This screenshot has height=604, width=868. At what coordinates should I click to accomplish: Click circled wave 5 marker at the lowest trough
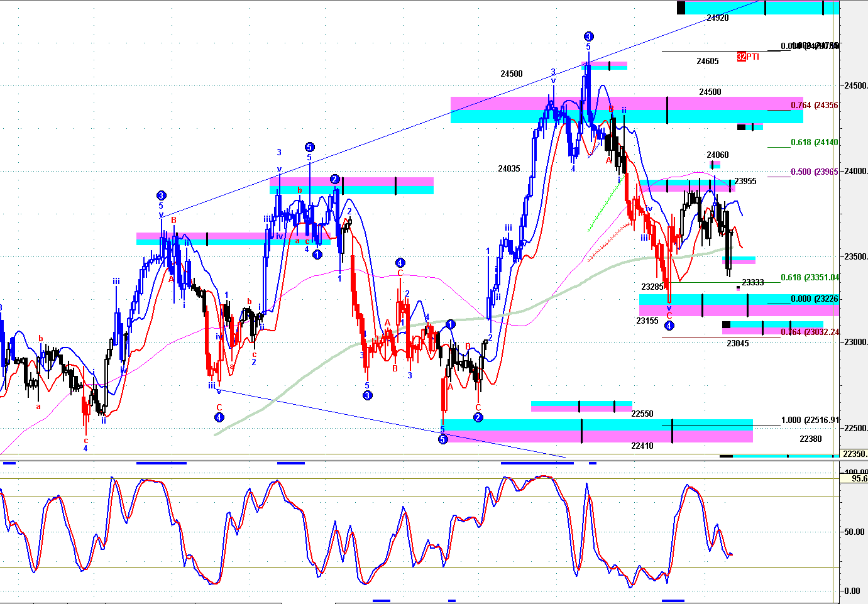(442, 439)
